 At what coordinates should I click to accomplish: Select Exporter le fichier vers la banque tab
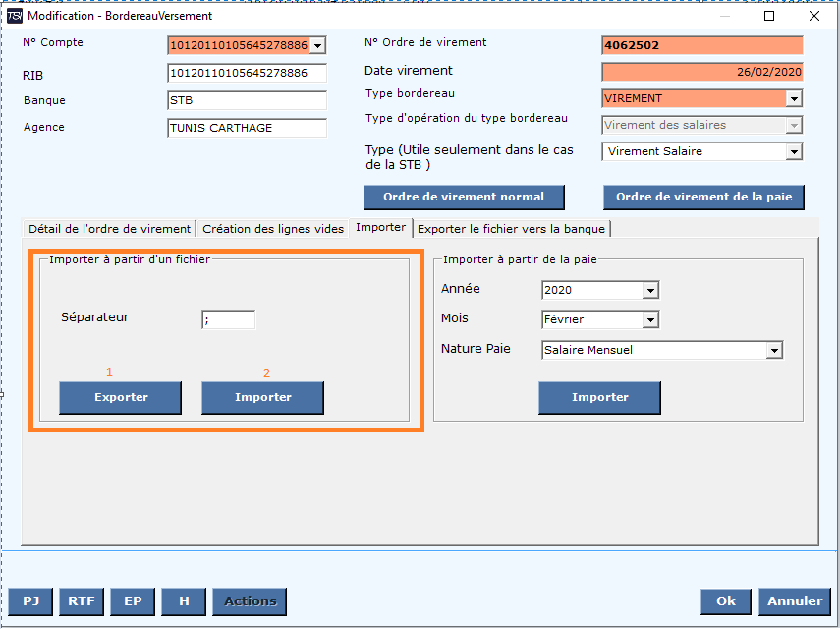tap(512, 228)
